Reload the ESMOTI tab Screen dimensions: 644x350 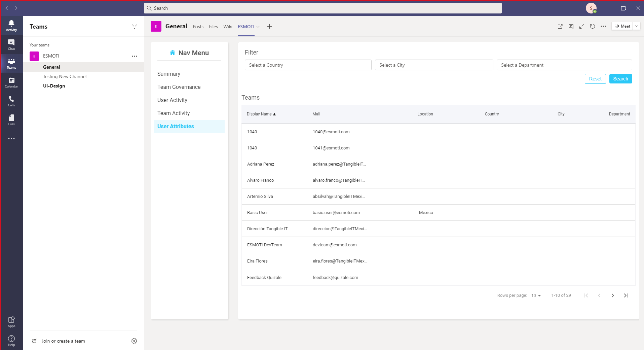593,26
